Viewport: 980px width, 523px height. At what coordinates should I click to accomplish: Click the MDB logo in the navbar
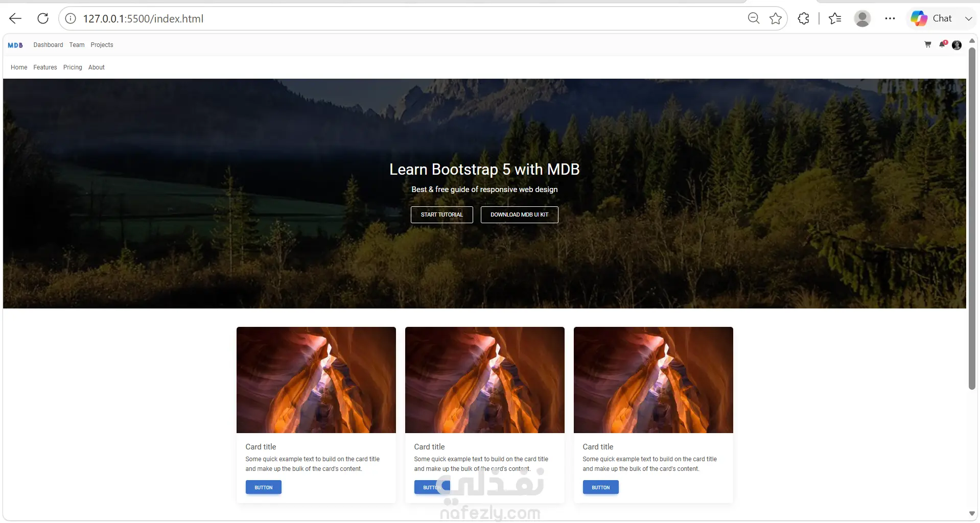[15, 45]
